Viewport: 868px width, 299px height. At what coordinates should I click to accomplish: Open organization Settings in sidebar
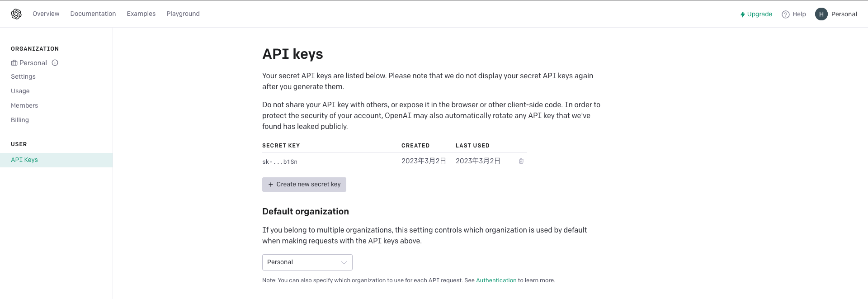click(23, 77)
